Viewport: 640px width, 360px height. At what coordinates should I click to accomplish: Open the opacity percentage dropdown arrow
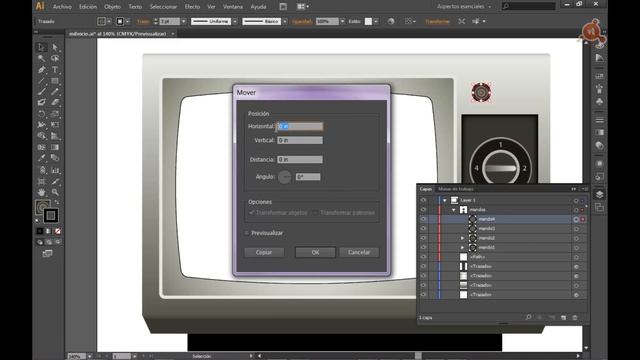pos(342,21)
